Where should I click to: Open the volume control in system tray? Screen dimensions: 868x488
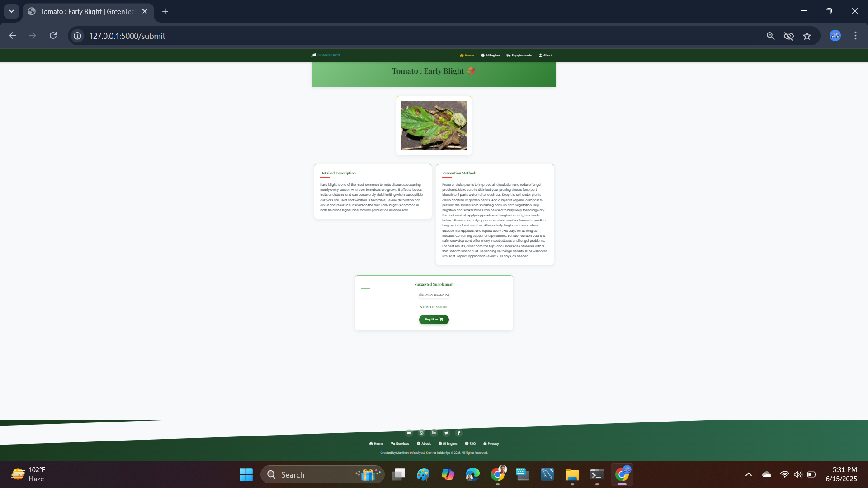[x=797, y=474]
